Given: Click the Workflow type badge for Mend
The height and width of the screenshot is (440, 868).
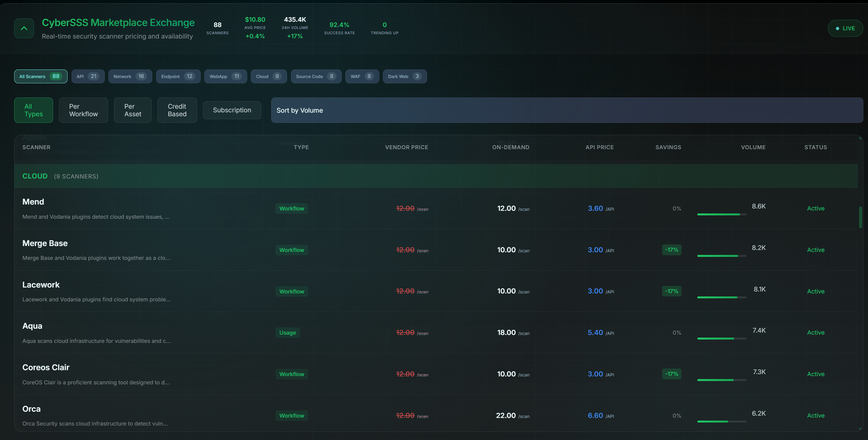Looking at the screenshot, I should [291, 209].
